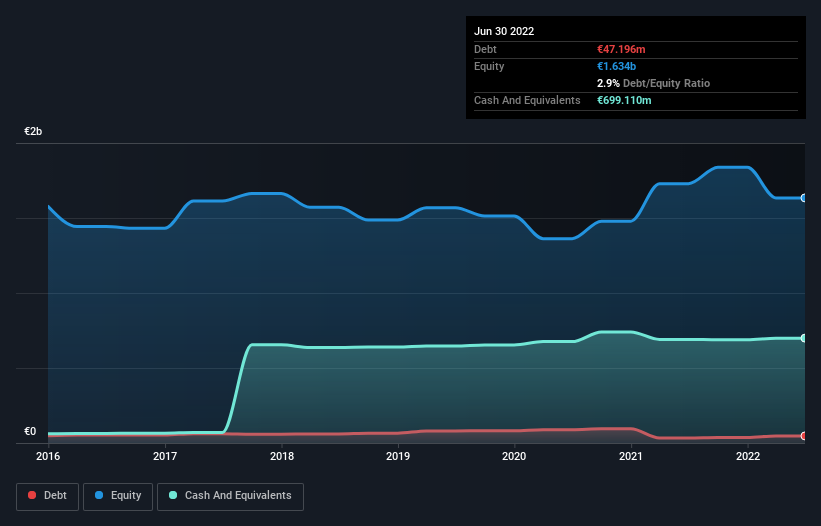Click the teal Cash And Equivalents legend dot
This screenshot has height=526, width=821.
tap(173, 495)
